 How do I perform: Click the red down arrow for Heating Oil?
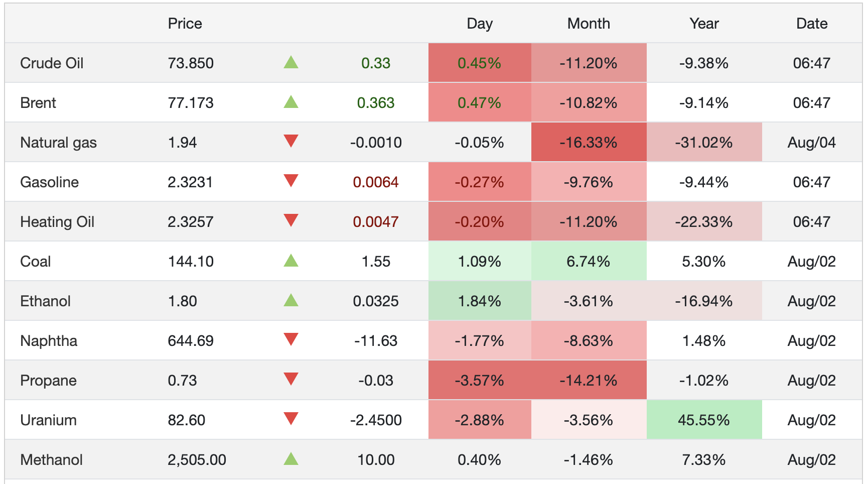(x=291, y=220)
